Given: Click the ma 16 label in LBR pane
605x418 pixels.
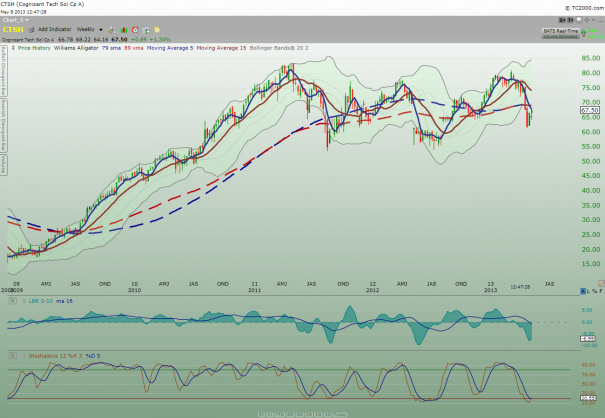Looking at the screenshot, I should 64,301.
